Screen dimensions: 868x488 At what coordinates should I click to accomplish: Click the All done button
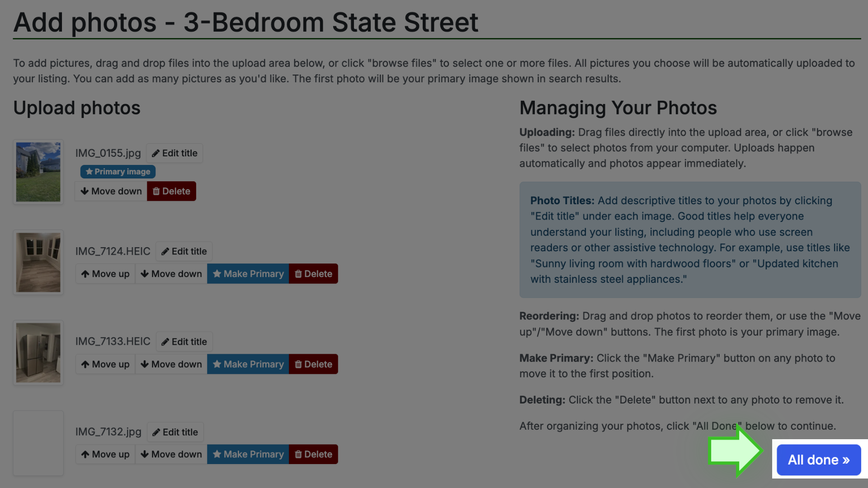pyautogui.click(x=819, y=460)
